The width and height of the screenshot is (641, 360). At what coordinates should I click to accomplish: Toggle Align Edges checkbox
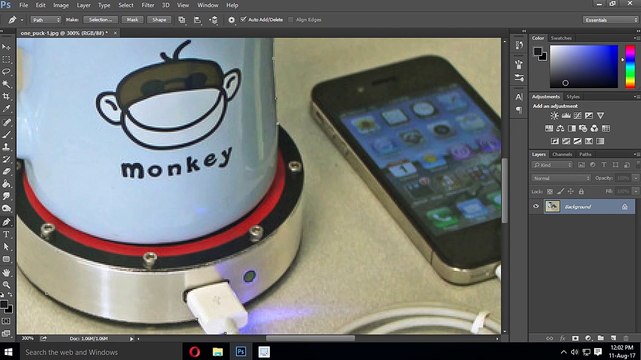point(291,20)
